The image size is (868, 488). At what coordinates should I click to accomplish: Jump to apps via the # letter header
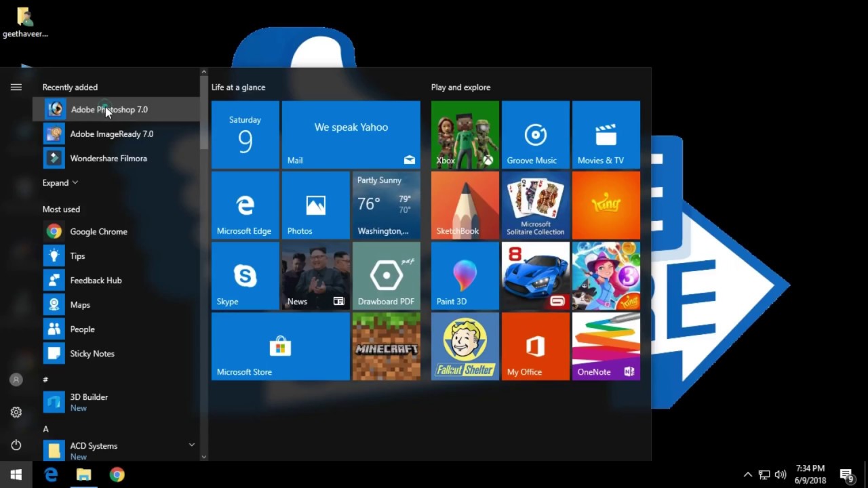coord(45,380)
